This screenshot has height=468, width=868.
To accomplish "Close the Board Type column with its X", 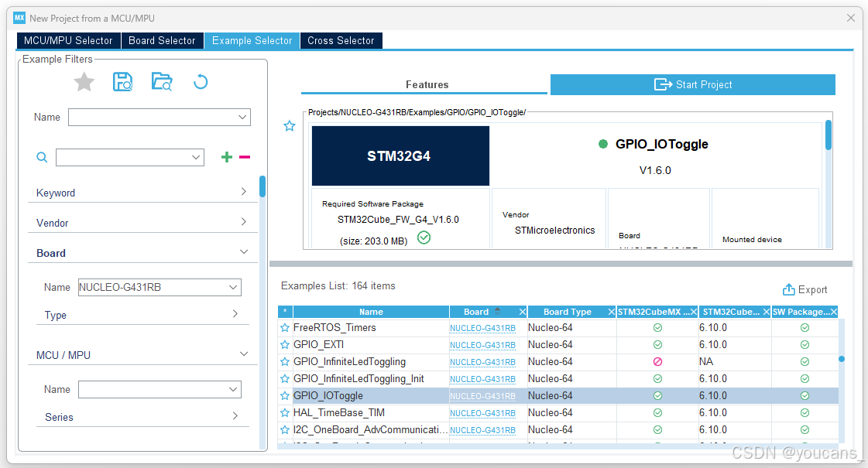I will (611, 312).
